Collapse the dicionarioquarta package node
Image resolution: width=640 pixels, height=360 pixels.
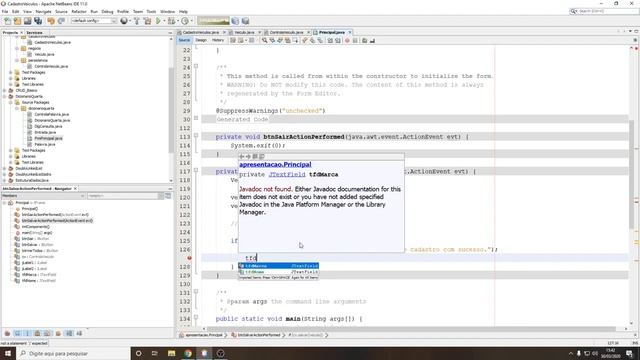click(x=17, y=109)
